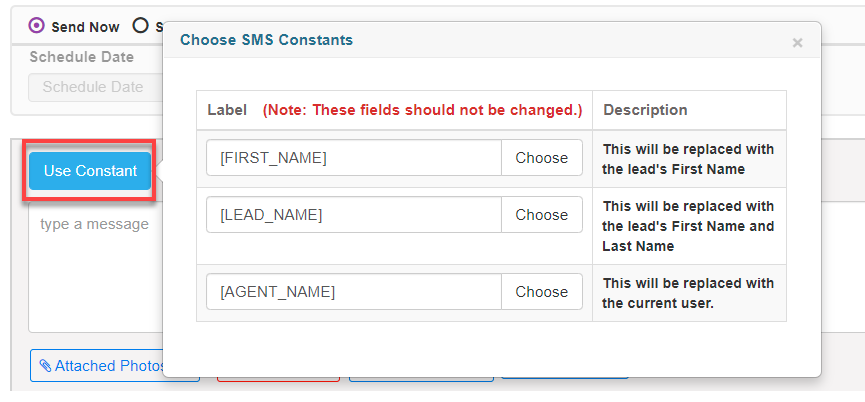Choose the AGENT_NAME constant
Image resolution: width=865 pixels, height=402 pixels.
click(x=541, y=292)
